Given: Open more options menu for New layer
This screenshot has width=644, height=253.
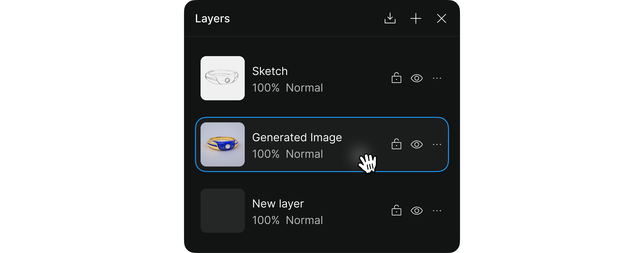Looking at the screenshot, I should pyautogui.click(x=437, y=211).
